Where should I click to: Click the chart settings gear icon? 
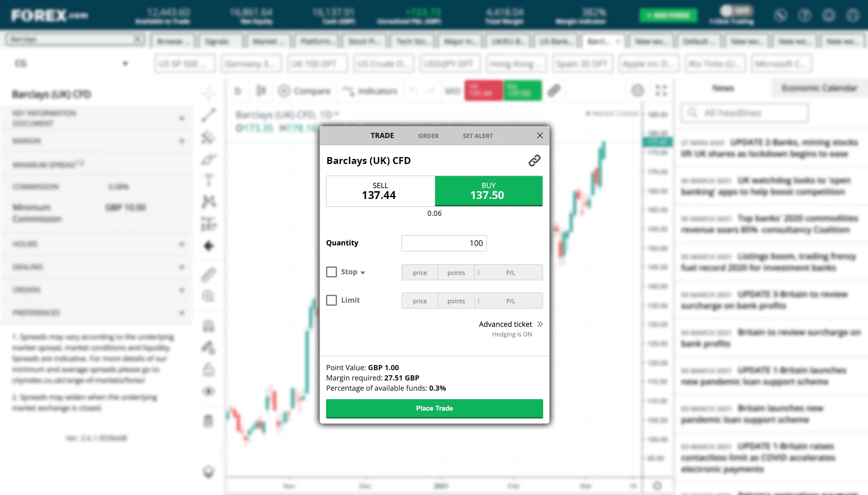[x=637, y=91]
